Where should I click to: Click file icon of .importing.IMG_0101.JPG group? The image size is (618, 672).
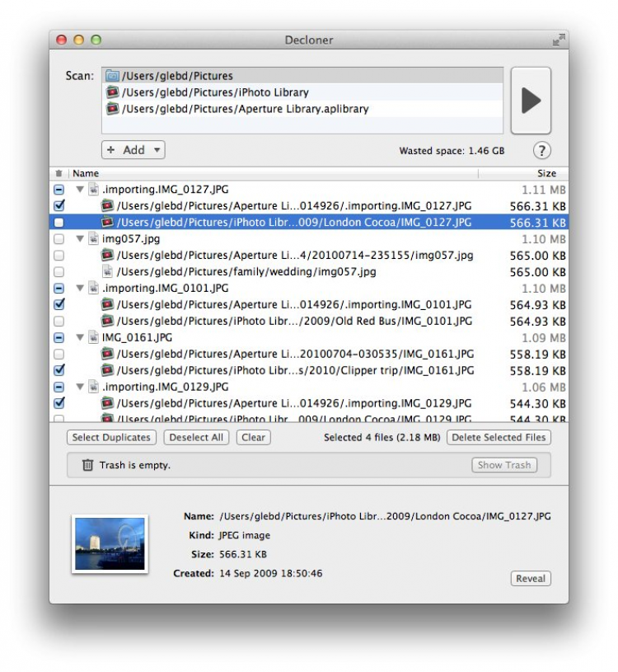[93, 288]
